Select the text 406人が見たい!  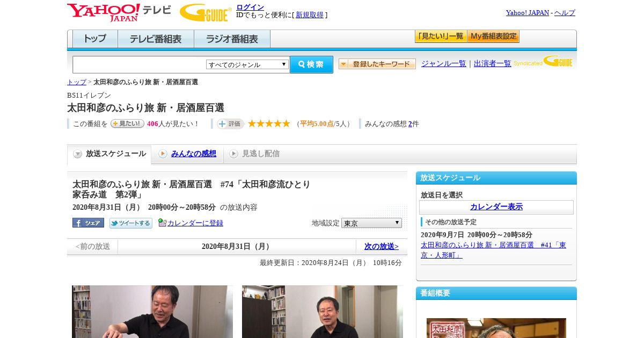click(173, 124)
